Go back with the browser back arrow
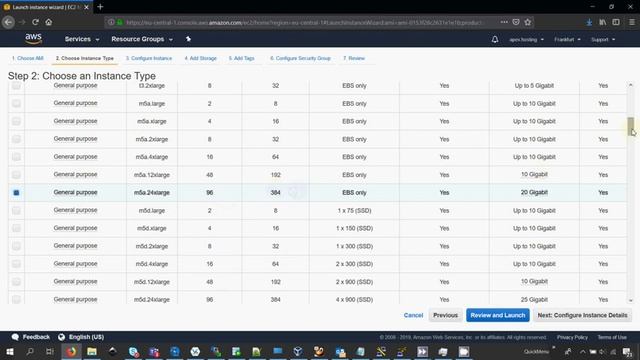Viewport: 640px width, 360px height. (8, 22)
